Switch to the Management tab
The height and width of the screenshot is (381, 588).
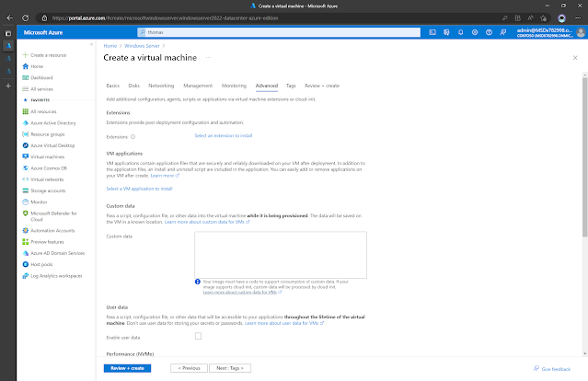coord(198,86)
